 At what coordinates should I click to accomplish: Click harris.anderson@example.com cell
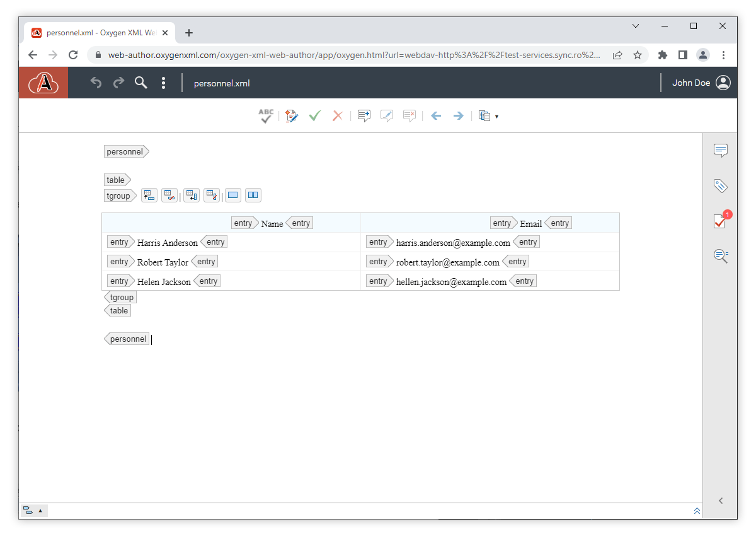click(x=453, y=243)
